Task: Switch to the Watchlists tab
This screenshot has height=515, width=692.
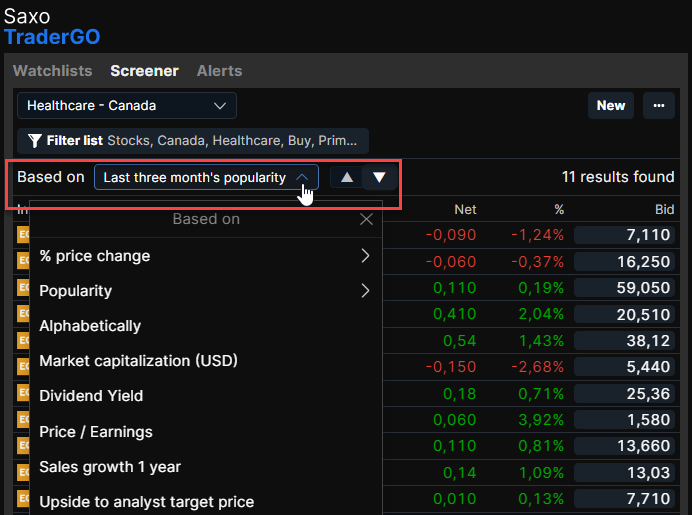Action: coord(52,71)
